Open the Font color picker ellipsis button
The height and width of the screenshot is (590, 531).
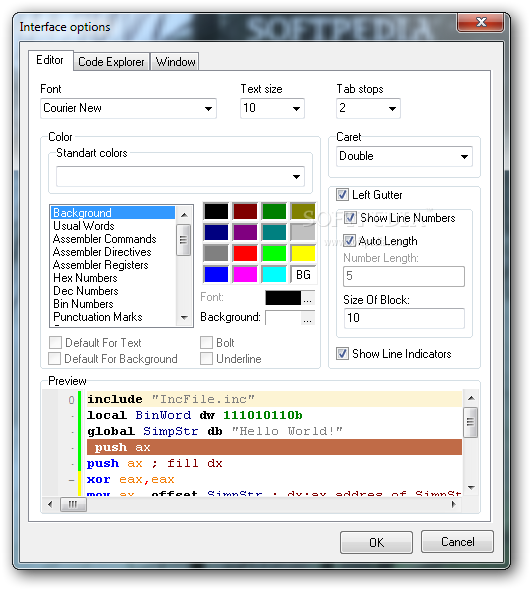point(308,298)
